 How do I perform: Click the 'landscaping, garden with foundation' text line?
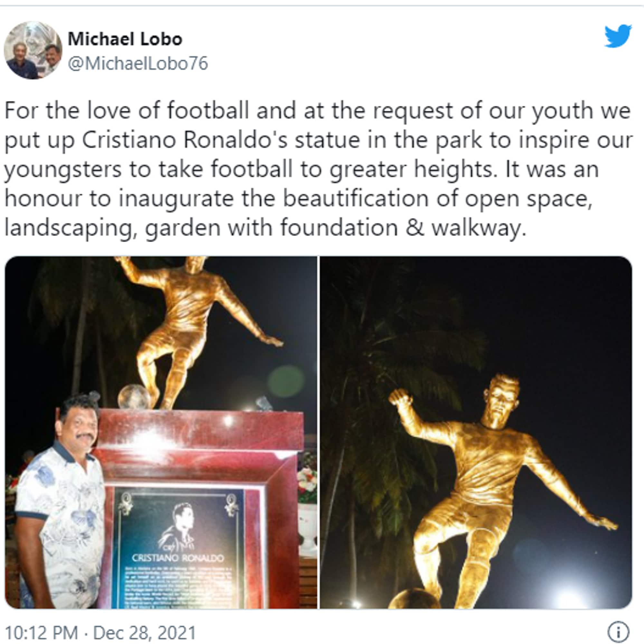pyautogui.click(x=265, y=228)
